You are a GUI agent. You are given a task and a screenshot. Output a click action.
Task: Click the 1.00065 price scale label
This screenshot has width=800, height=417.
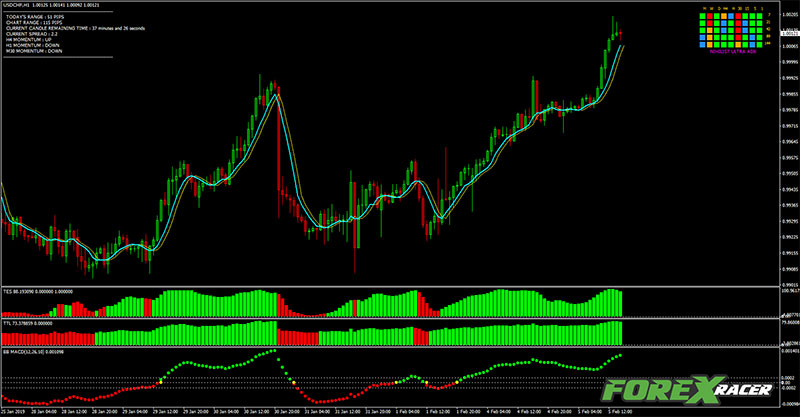click(x=790, y=46)
